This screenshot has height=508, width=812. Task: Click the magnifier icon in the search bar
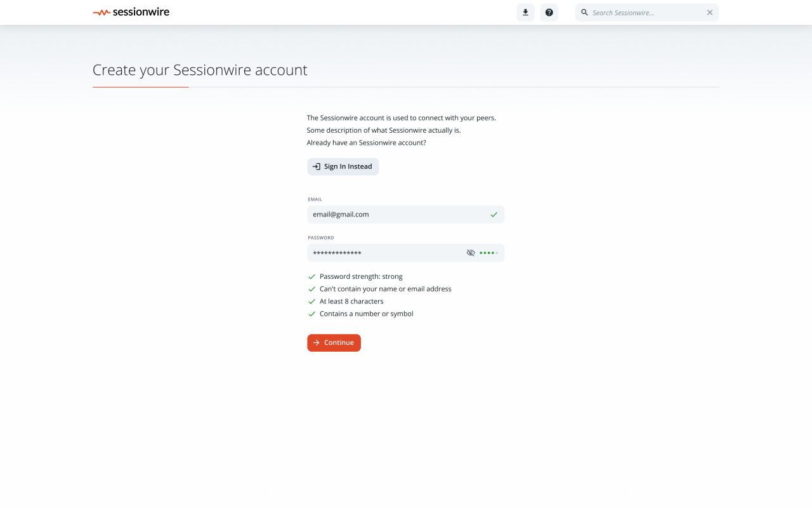[x=585, y=12]
